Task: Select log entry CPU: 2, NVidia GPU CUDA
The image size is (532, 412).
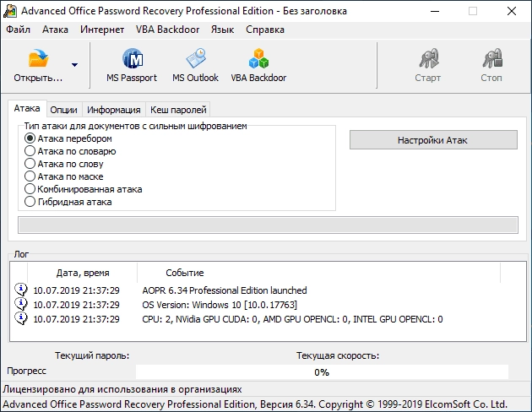Action: click(x=292, y=319)
